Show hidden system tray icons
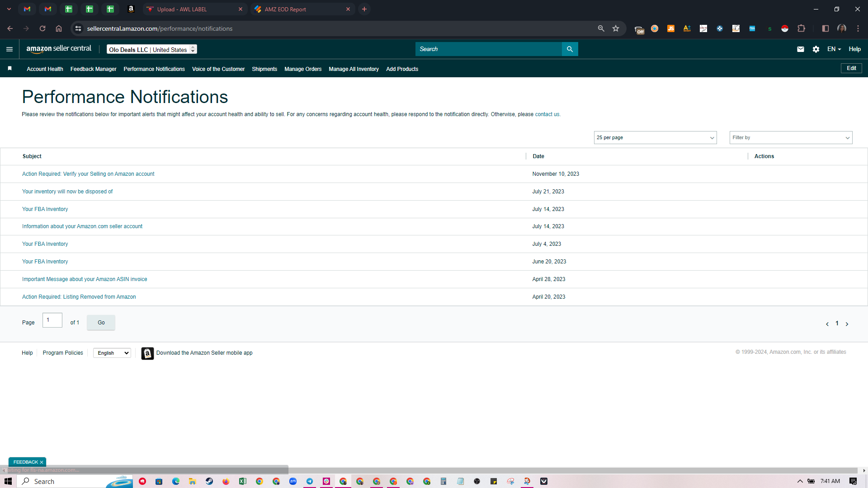This screenshot has width=868, height=488. [800, 481]
